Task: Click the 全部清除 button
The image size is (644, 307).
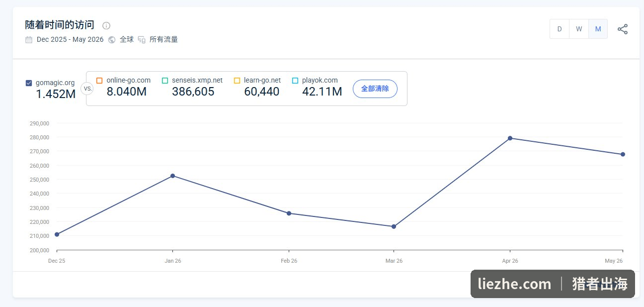Action: pos(375,89)
